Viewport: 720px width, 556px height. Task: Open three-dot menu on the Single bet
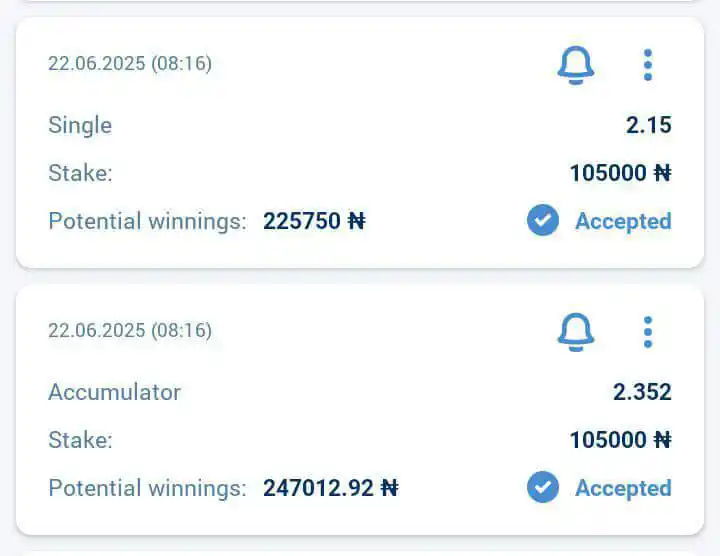[x=648, y=65]
